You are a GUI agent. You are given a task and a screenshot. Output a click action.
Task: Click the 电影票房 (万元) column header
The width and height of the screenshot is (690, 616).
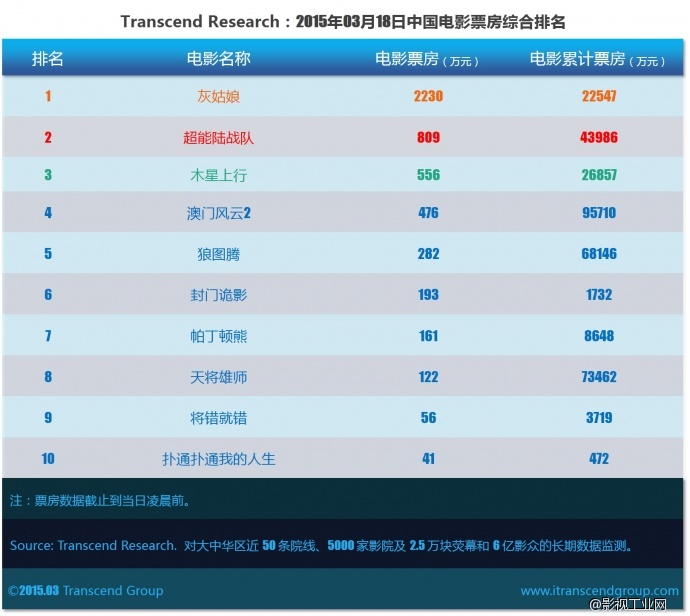[427, 59]
